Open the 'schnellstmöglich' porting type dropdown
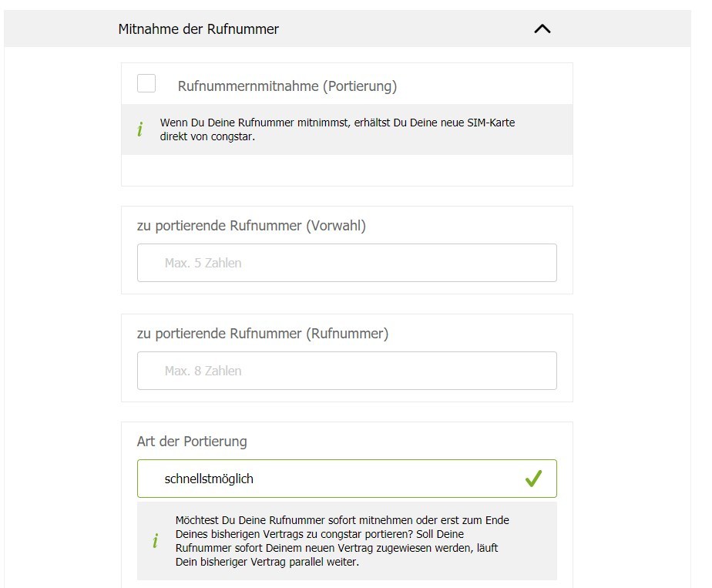The image size is (712, 588). point(331,479)
